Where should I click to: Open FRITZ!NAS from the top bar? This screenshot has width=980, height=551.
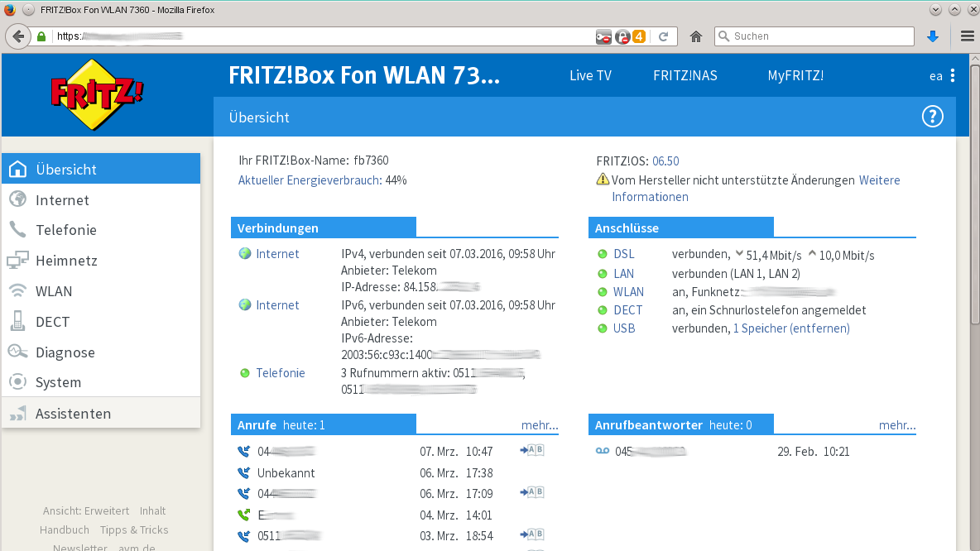[685, 75]
